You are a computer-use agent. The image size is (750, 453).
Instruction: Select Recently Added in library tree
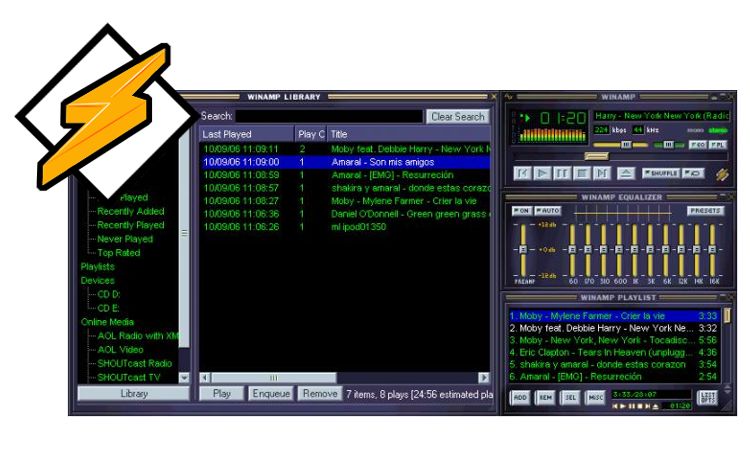click(x=131, y=211)
